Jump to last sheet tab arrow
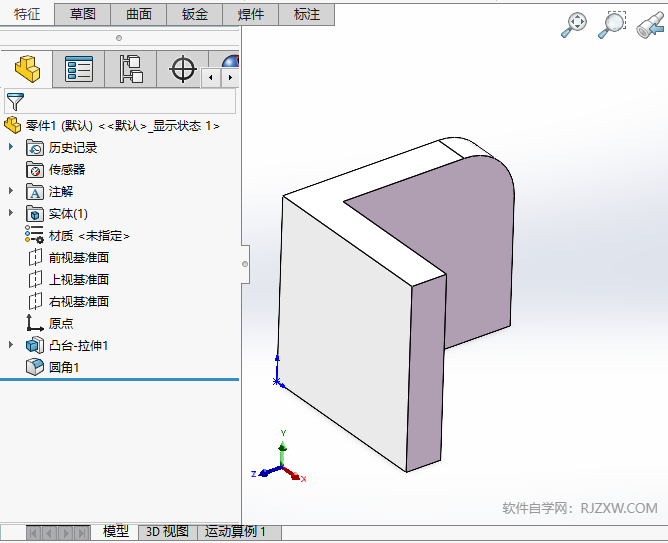 [82, 533]
